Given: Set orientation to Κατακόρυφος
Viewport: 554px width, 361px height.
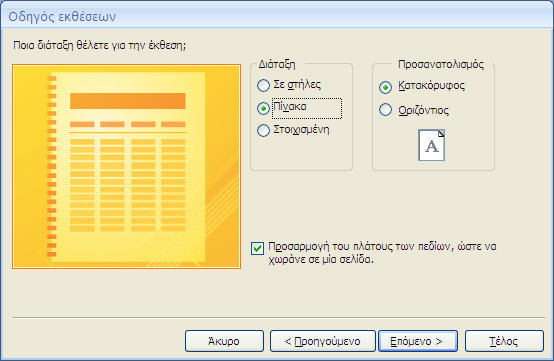Looking at the screenshot, I should (x=385, y=87).
